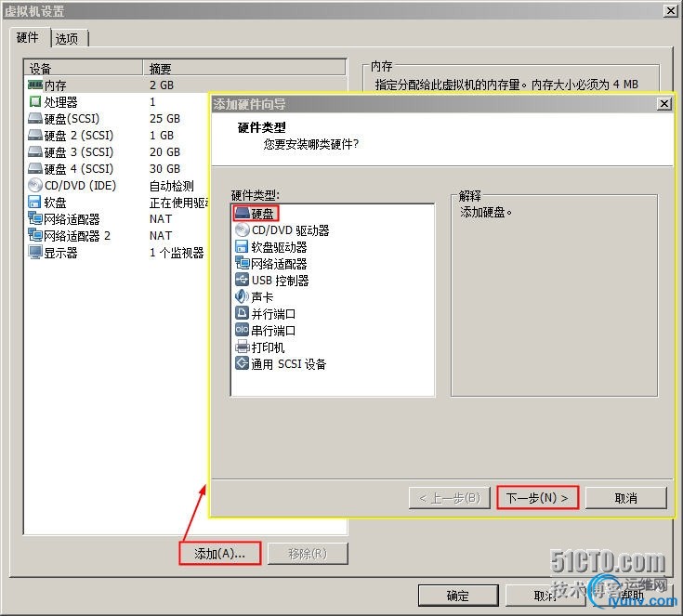The height and width of the screenshot is (616, 683).
Task: Click the 摘要 column header
Action: tap(244, 69)
